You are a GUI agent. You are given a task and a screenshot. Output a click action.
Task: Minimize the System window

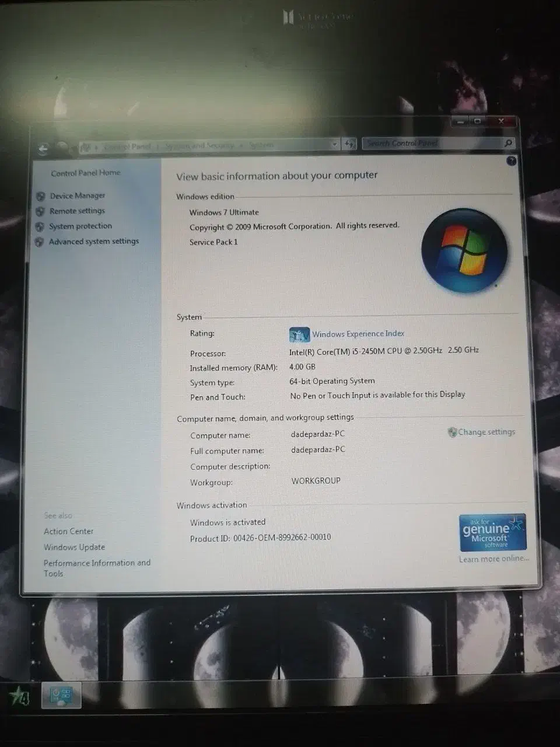tap(461, 121)
